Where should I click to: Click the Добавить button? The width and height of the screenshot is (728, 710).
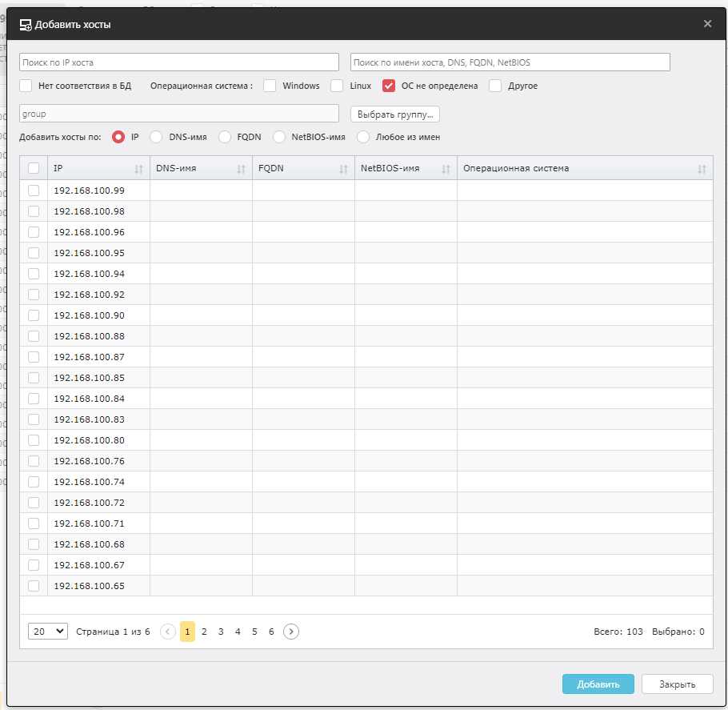point(598,684)
